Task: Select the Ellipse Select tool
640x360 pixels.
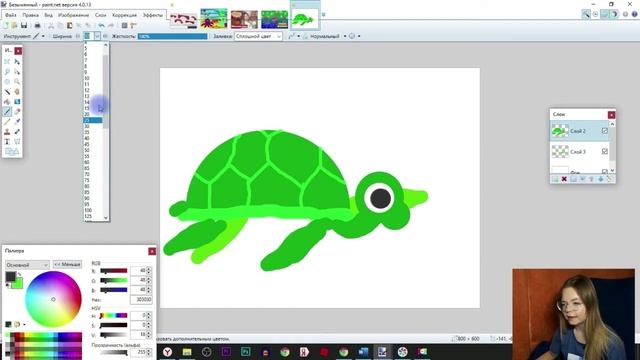Action: pyautogui.click(x=7, y=82)
